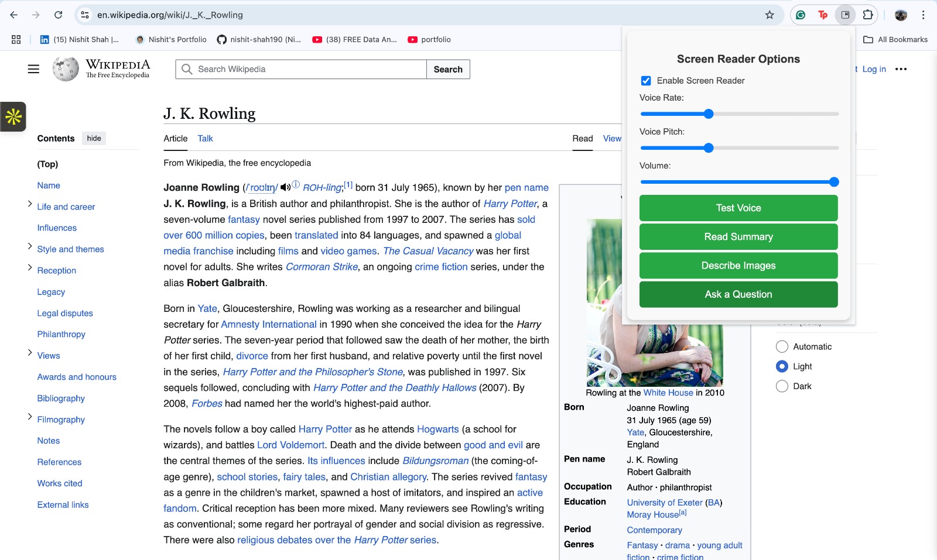Open site information icon in address bar
Screen dimensions: 937x560
85,15
